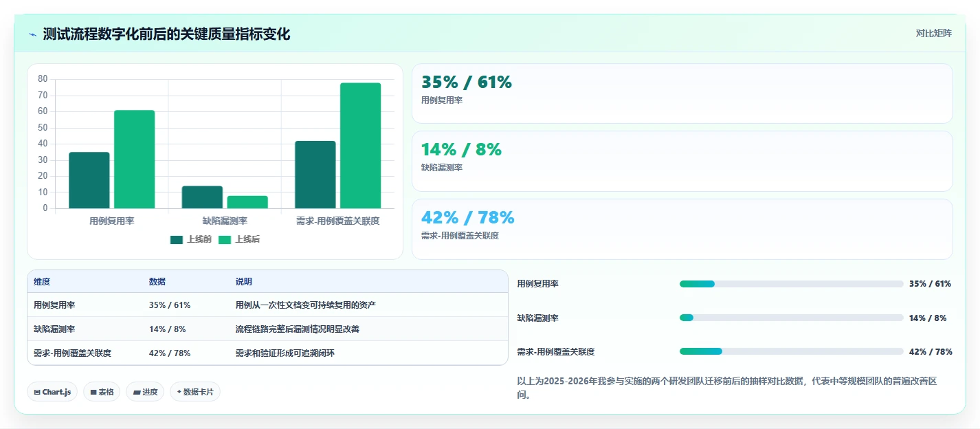The width and height of the screenshot is (980, 429).
Task: Click the 42% / 78% progress value
Action: point(931,352)
